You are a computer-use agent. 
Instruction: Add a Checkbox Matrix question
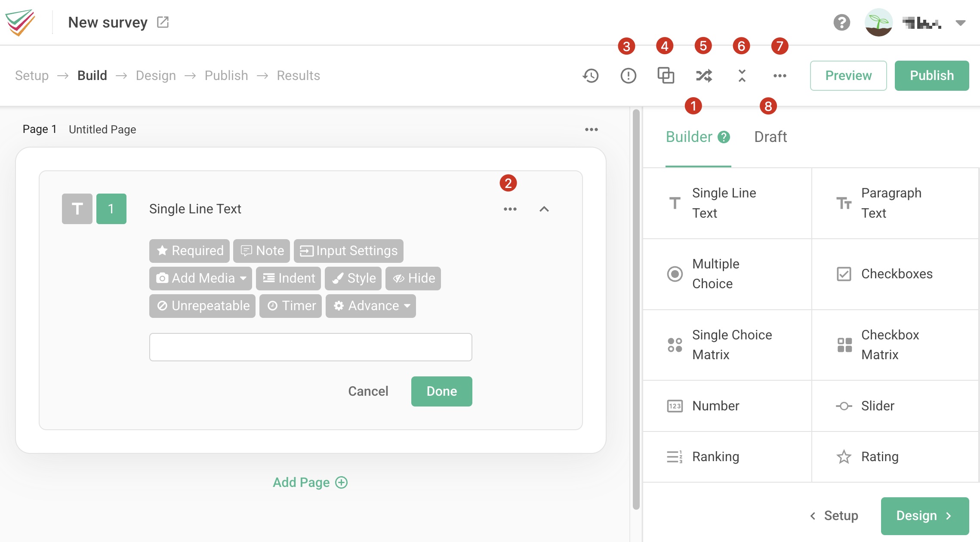pos(890,345)
